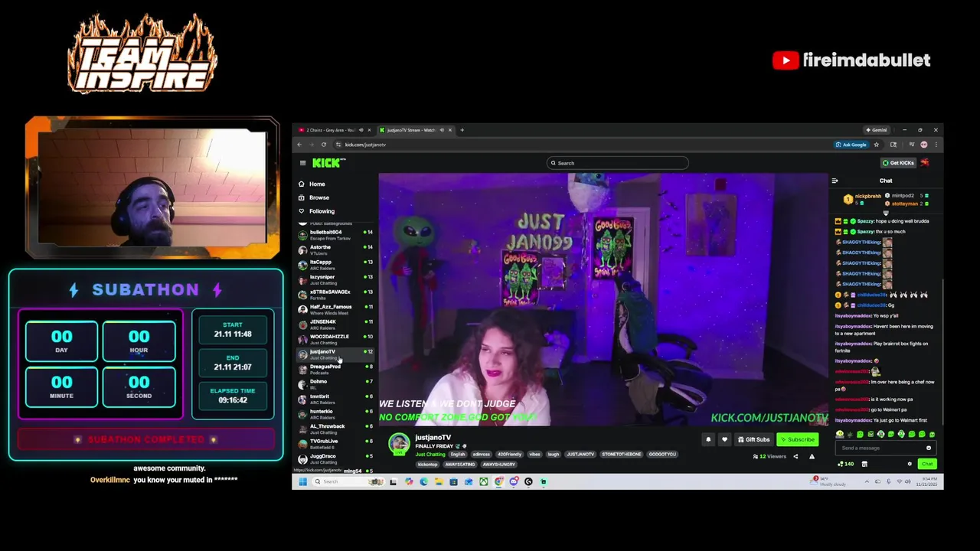Open the Kick hamburger menu
This screenshot has height=551, width=980.
[x=302, y=163]
